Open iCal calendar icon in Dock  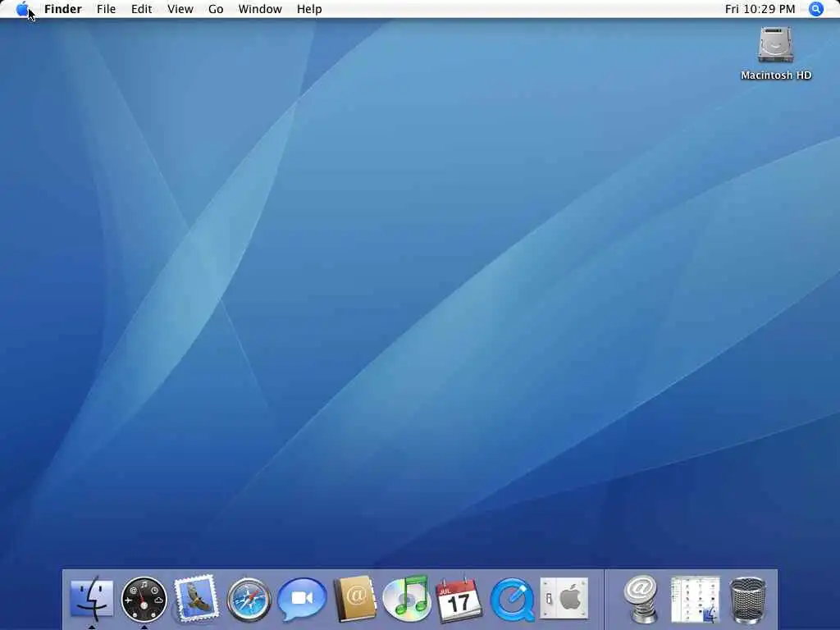[459, 600]
